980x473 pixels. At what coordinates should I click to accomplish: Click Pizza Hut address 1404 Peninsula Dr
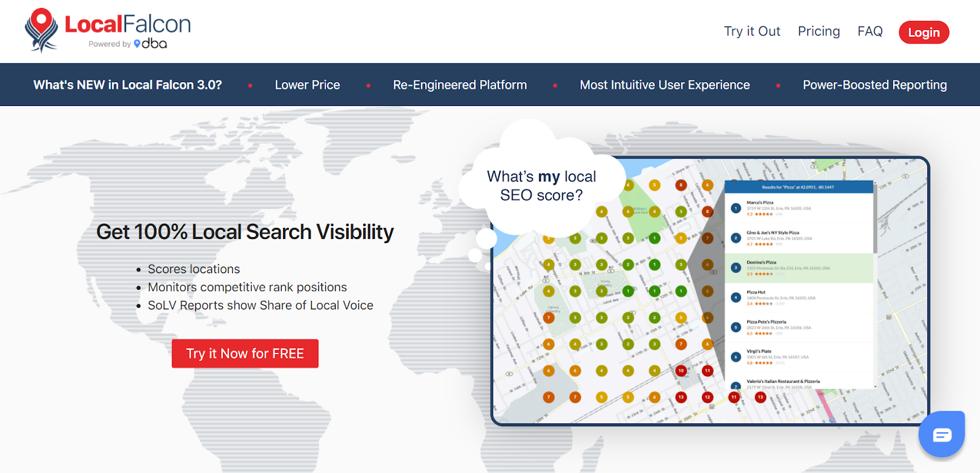tap(781, 298)
